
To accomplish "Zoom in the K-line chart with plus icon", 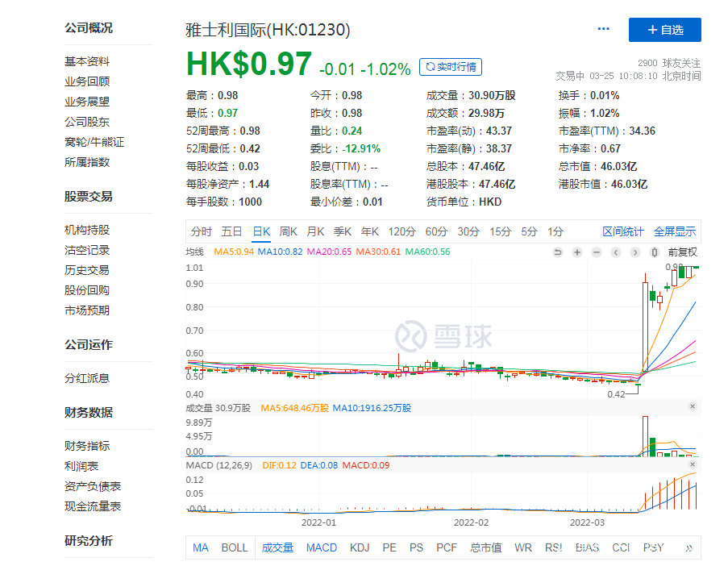I will point(577,252).
